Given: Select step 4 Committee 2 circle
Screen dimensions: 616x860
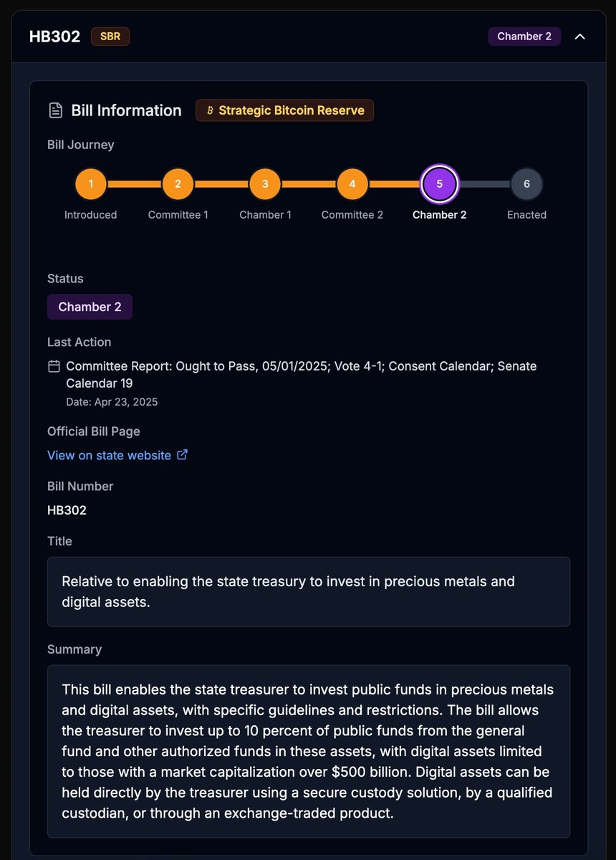Looking at the screenshot, I should [352, 184].
